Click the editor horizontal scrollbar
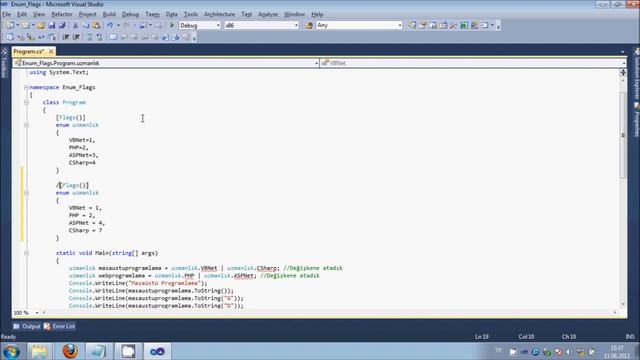The width and height of the screenshot is (640, 360). coord(329,313)
